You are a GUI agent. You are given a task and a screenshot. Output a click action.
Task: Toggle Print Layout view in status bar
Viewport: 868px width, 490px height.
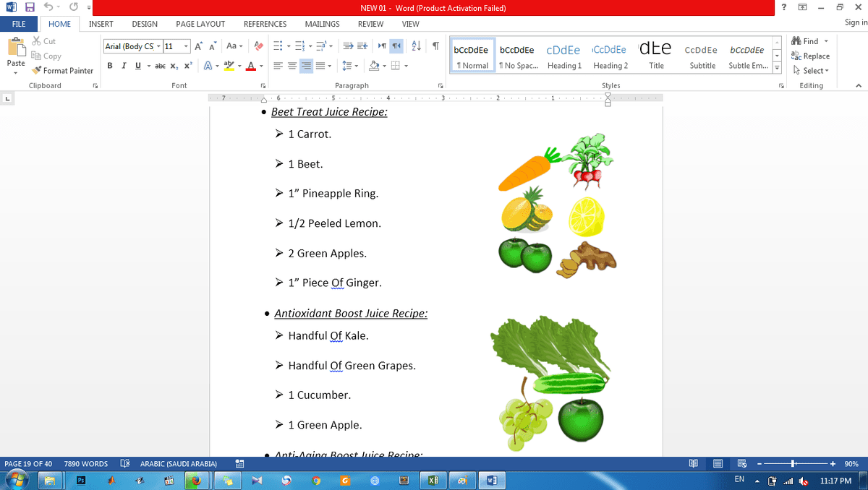click(x=718, y=463)
